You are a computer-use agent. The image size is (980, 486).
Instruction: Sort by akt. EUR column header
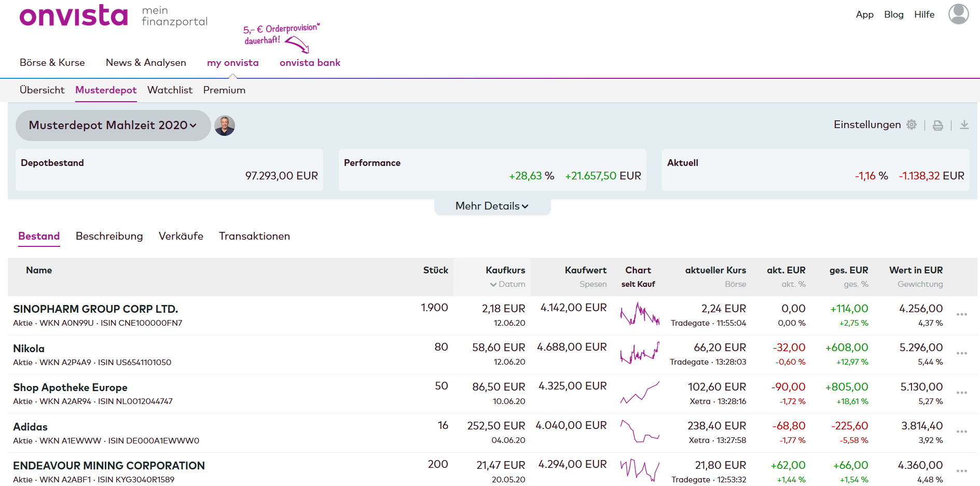click(786, 270)
